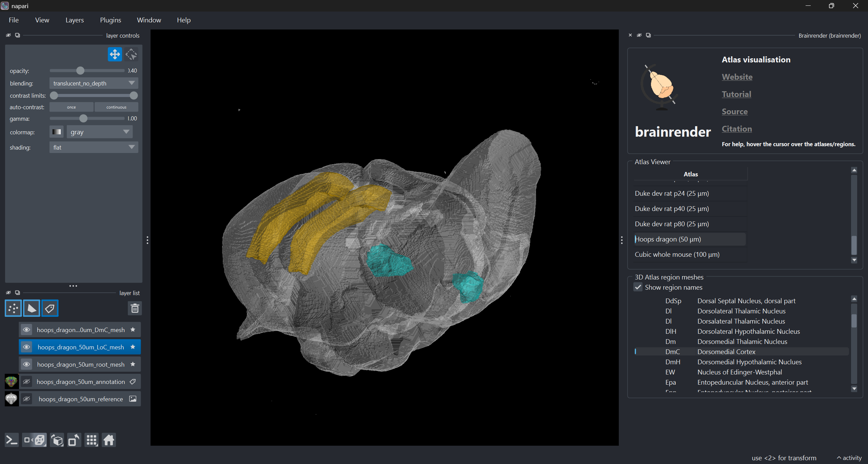The height and width of the screenshot is (464, 868).
Task: Float the layer controls panel
Action: (x=18, y=35)
